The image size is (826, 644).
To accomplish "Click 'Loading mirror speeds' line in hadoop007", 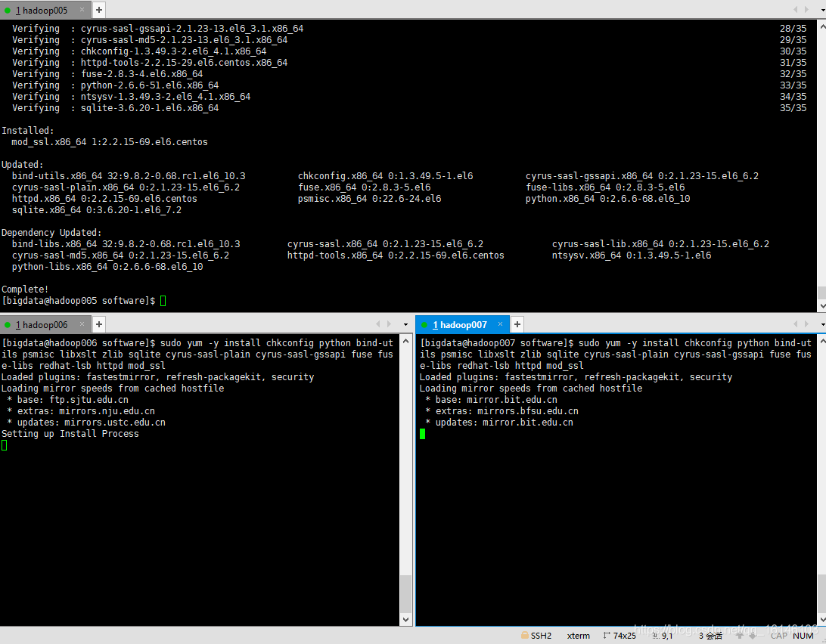I will pos(530,389).
